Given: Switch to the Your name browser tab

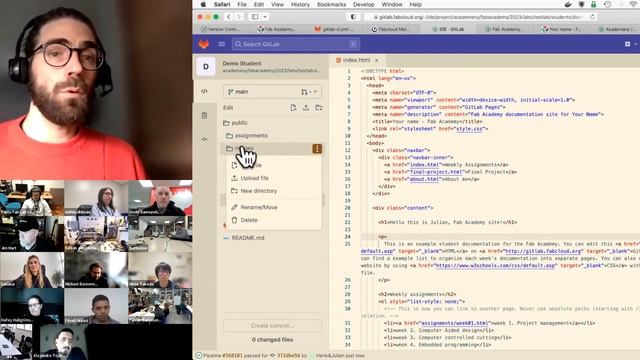Looking at the screenshot, I should (561, 29).
